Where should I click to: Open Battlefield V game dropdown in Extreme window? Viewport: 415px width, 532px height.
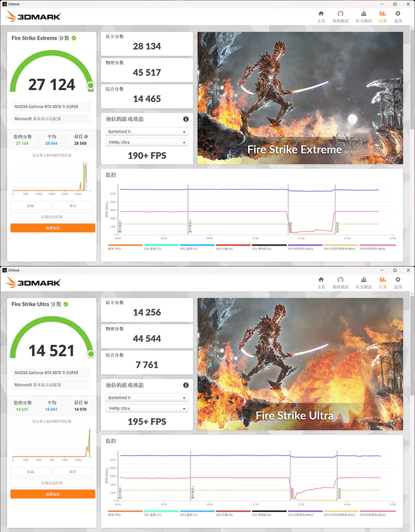click(147, 132)
